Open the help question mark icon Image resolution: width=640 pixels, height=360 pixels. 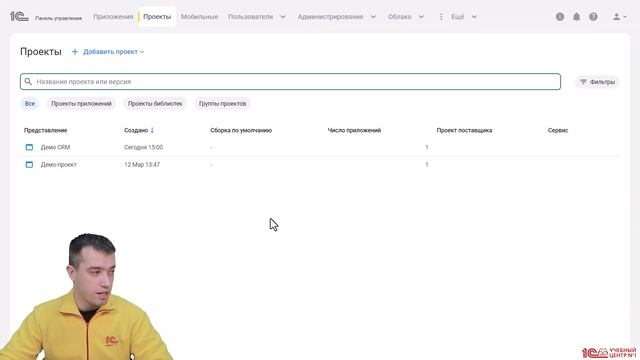(593, 17)
